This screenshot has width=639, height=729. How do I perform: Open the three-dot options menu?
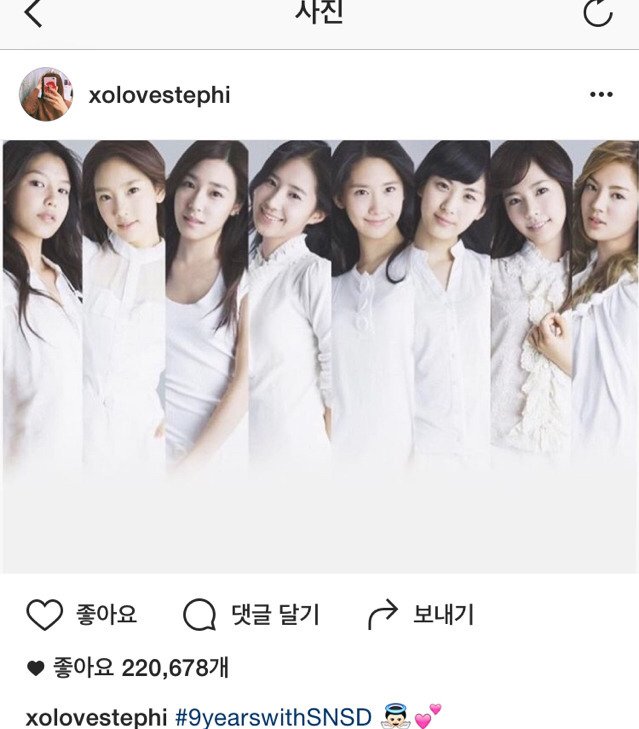pos(601,94)
